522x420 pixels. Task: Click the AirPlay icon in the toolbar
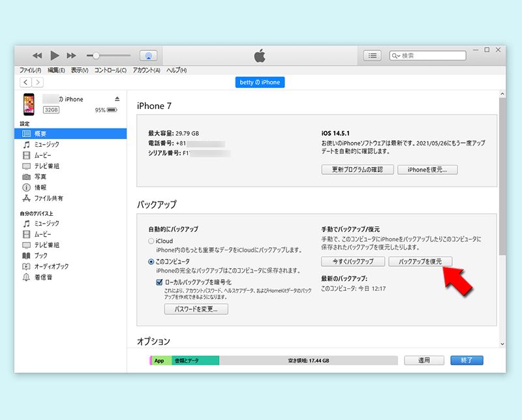(149, 55)
